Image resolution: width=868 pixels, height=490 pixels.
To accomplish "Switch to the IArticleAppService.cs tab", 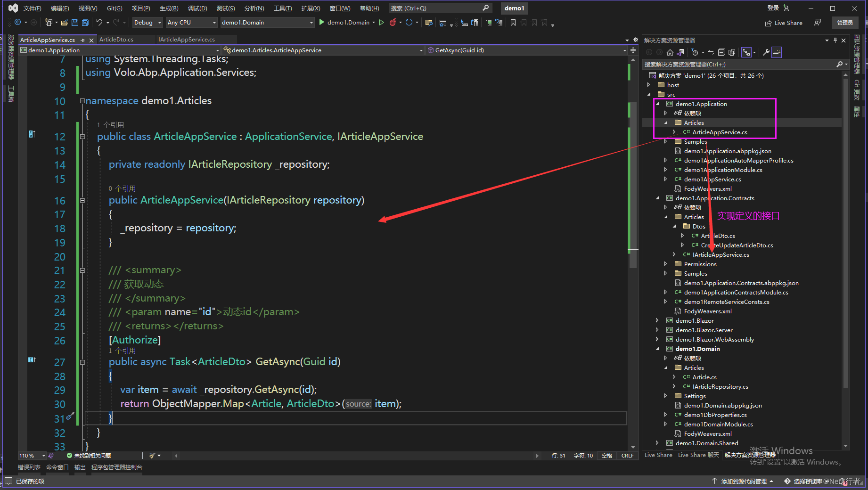I will coord(187,40).
